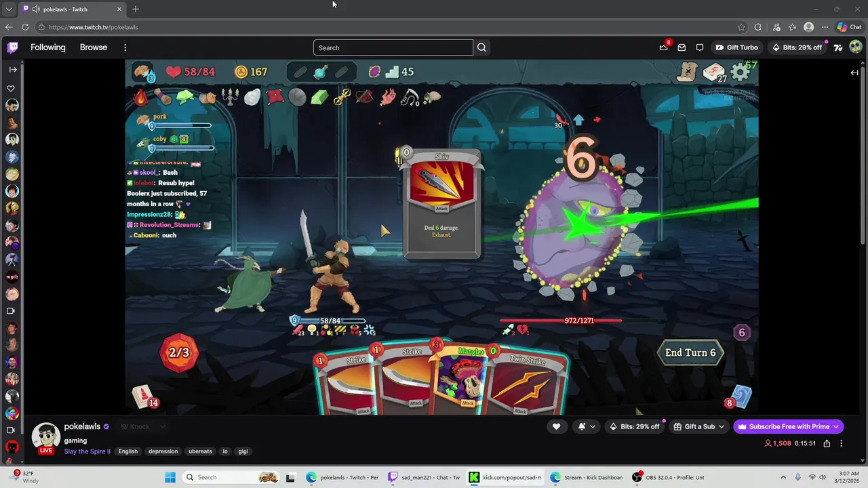Click Bits 29% off below the video

click(x=634, y=426)
